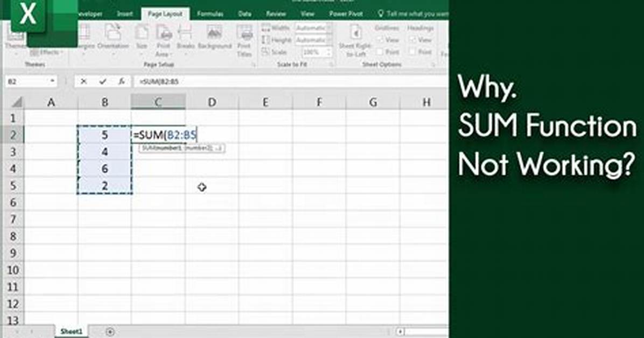Open Page Setup dialog launcher

[x=253, y=65]
